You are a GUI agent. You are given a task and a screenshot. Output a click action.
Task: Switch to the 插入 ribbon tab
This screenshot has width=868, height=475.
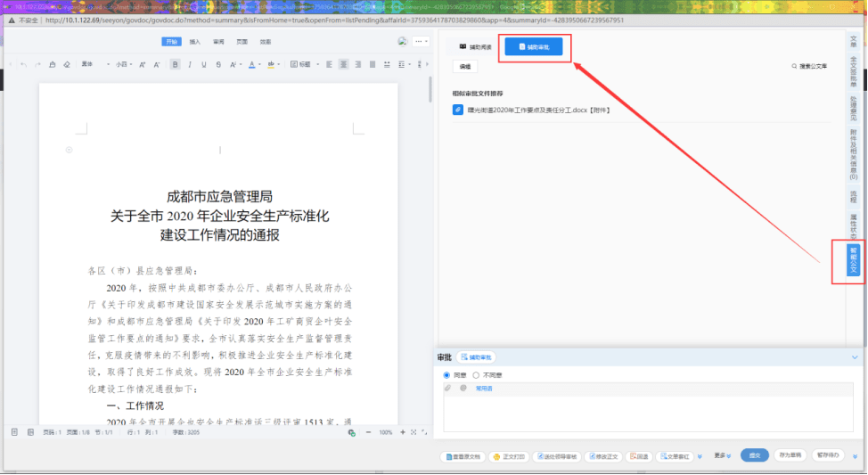click(195, 42)
